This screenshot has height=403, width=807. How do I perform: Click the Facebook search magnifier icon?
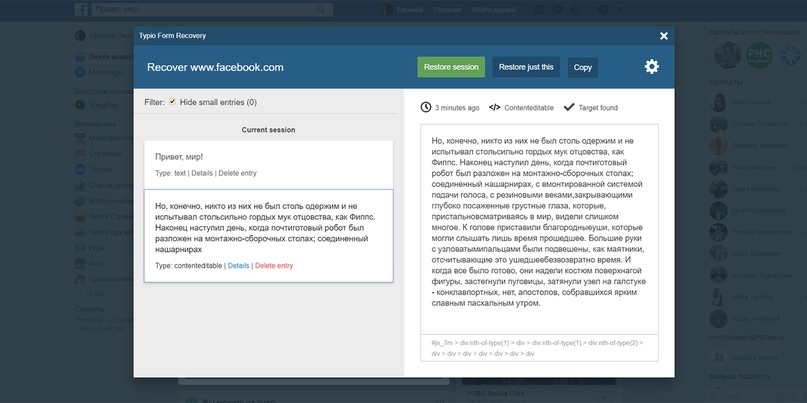(x=320, y=9)
